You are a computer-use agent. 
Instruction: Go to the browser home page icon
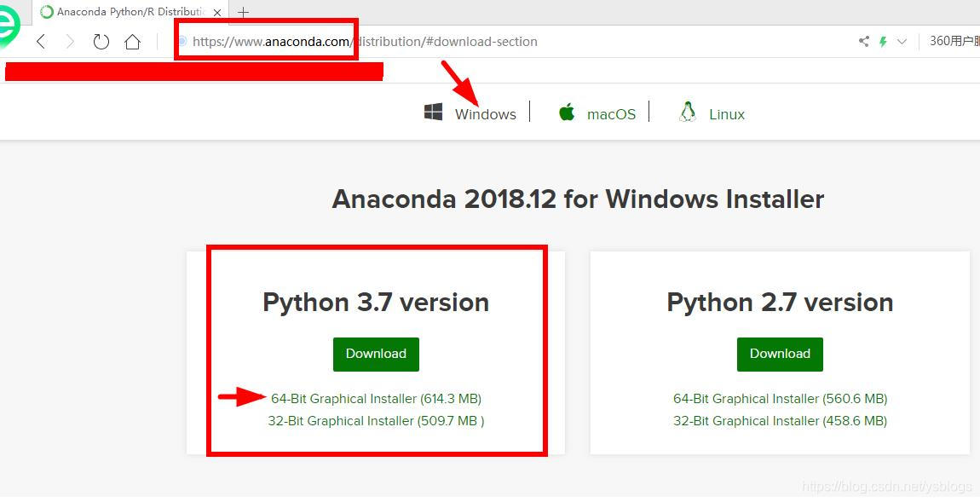(132, 42)
